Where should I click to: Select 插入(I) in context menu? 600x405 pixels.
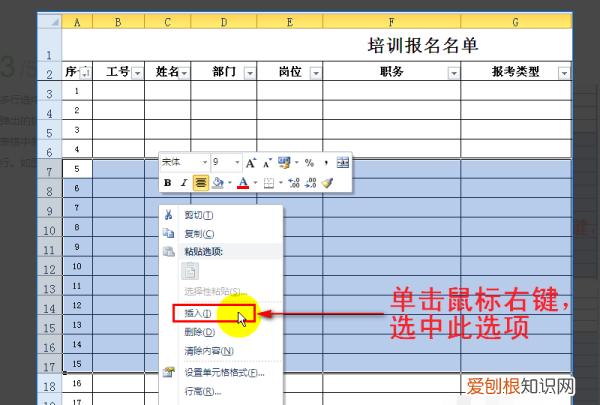click(x=214, y=313)
